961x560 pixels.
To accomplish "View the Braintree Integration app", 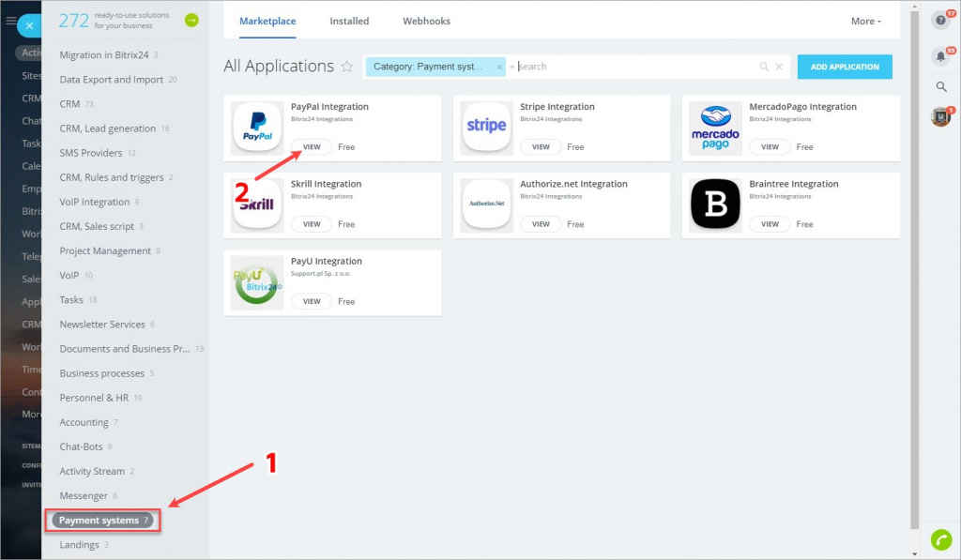I will click(770, 224).
